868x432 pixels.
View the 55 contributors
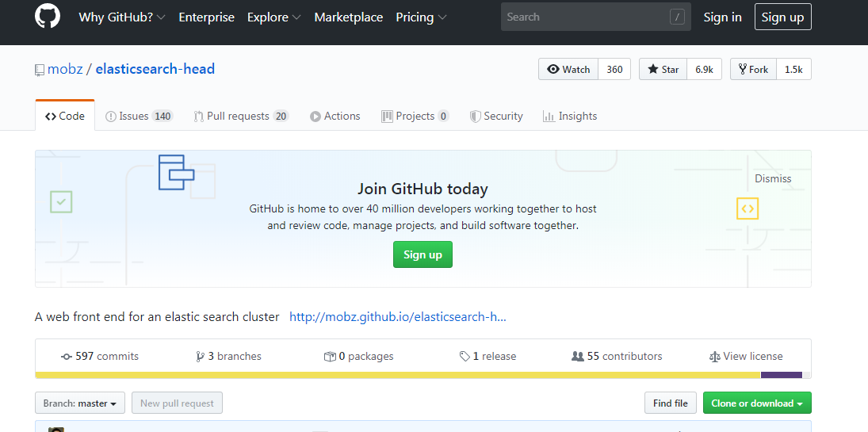[x=617, y=356]
